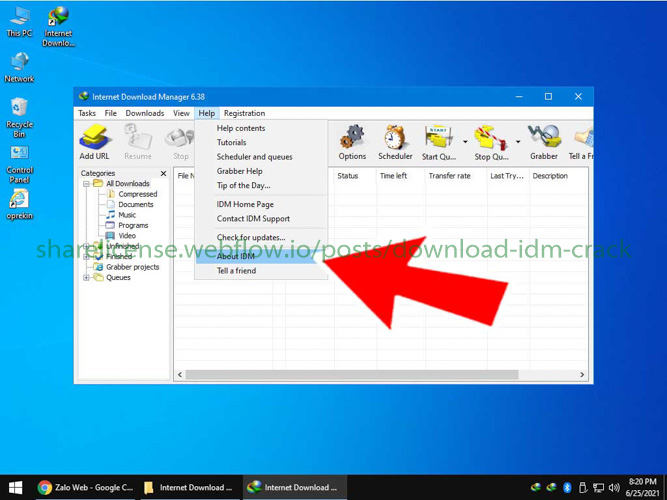Click the Stop toolbar icon

[x=180, y=142]
